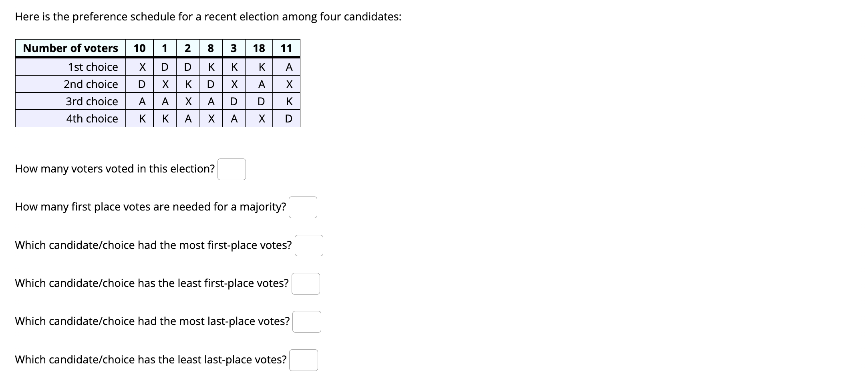This screenshot has width=868, height=381.
Task: Click the most last-place votes input
Action: coord(306,322)
